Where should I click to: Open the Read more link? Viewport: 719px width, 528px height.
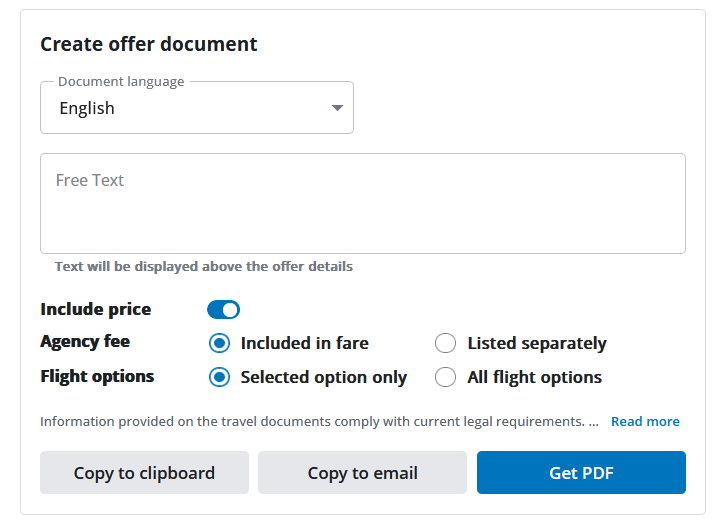click(x=645, y=421)
